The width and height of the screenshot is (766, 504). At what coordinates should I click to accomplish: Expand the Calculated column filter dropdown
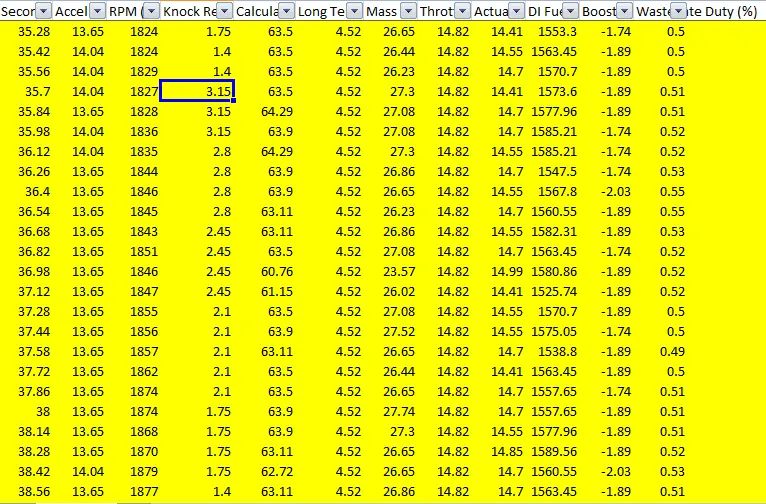coord(286,11)
